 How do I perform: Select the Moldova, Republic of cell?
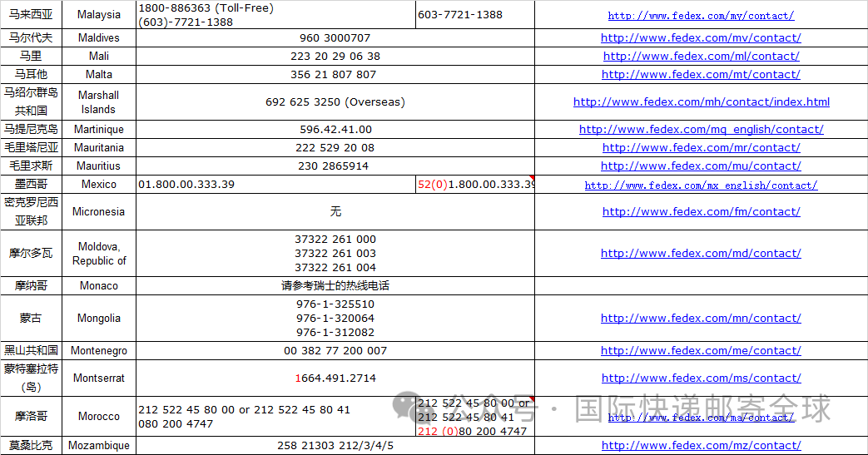click(x=99, y=253)
